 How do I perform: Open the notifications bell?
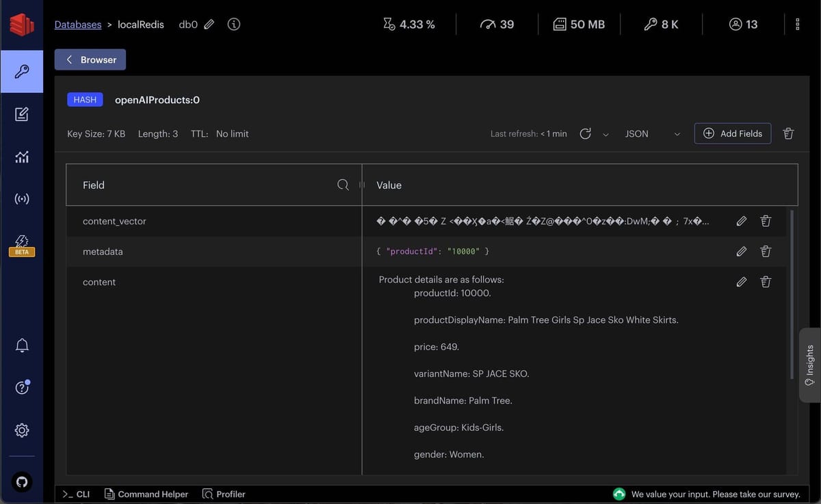21,345
